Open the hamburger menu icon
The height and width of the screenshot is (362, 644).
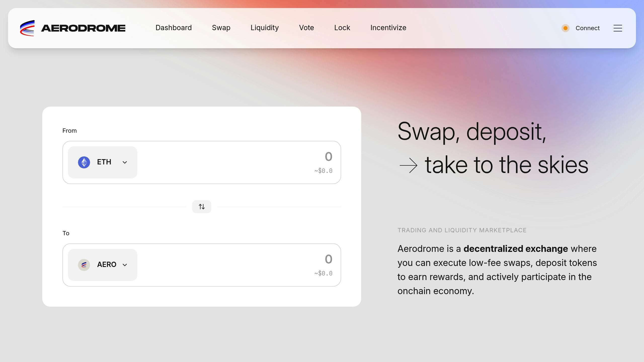click(618, 28)
